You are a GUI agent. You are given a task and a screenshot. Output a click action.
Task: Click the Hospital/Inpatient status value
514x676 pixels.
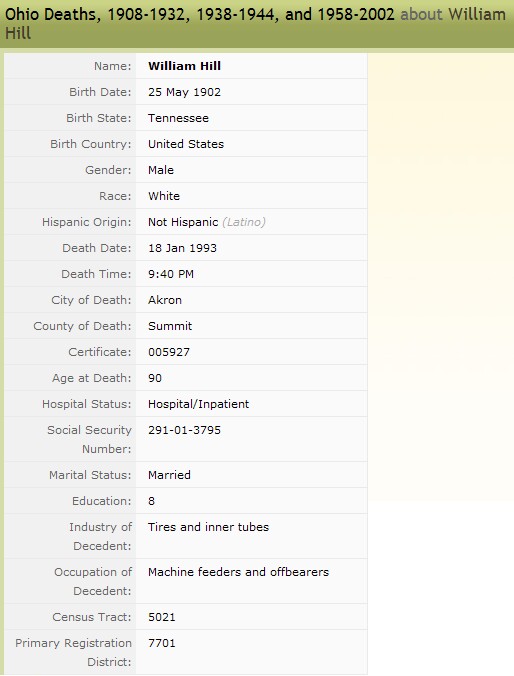click(198, 404)
